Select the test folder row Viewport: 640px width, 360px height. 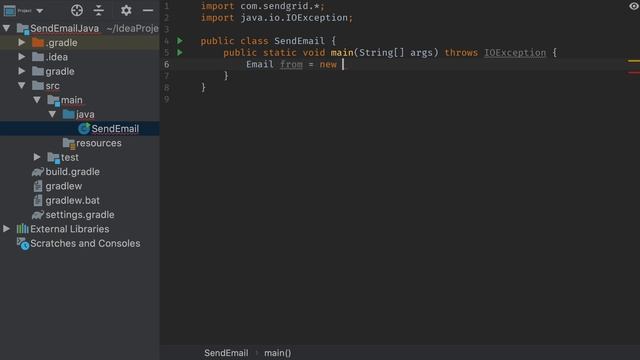[80, 157]
